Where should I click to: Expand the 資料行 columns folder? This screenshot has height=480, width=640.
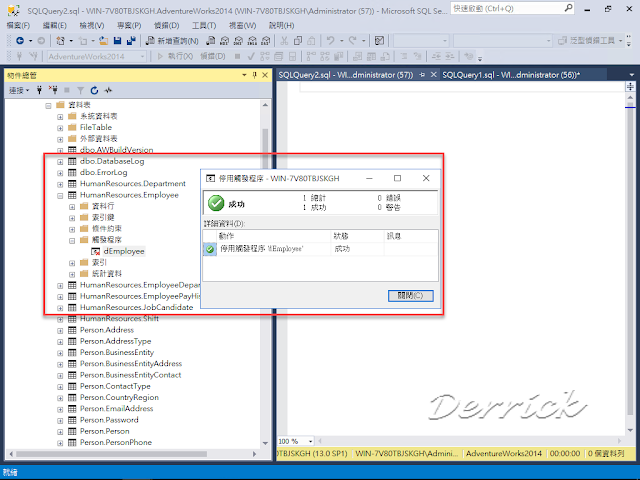point(72,207)
